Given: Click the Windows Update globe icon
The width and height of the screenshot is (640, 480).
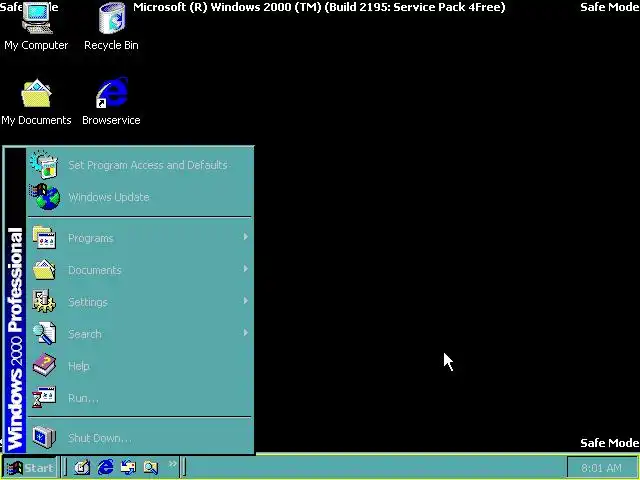Looking at the screenshot, I should (x=45, y=197).
